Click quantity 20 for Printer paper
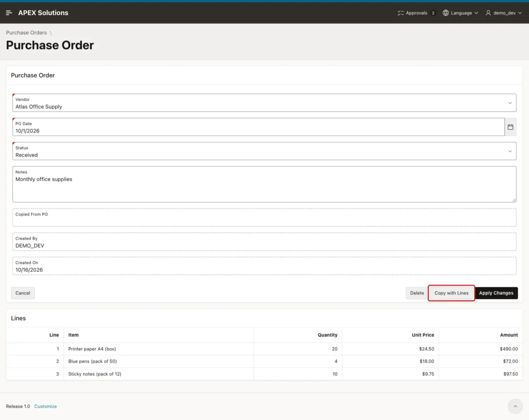Viewport: 529px width, 420px height. pyautogui.click(x=334, y=349)
